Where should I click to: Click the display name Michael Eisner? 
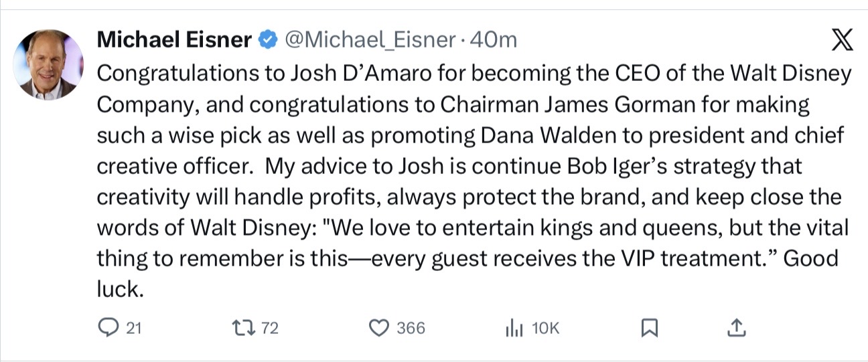click(174, 40)
